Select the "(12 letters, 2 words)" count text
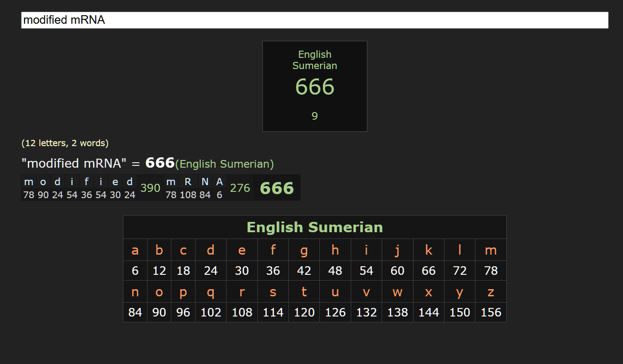The height and width of the screenshot is (364, 623). [x=65, y=143]
